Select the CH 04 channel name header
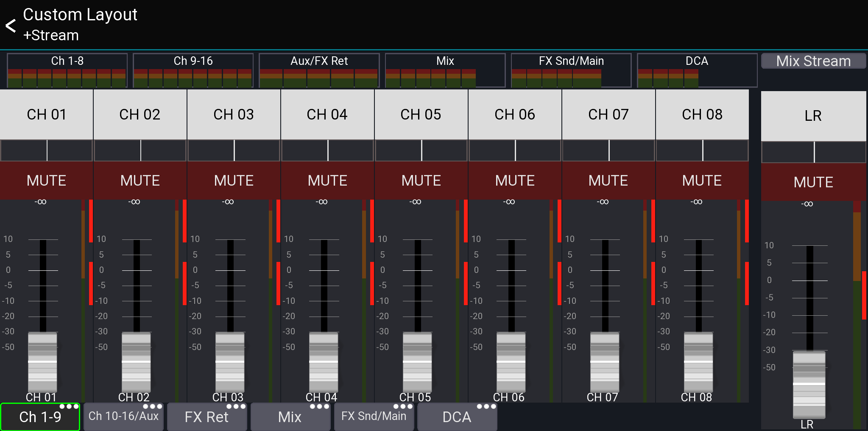Screen dimensions: 868x431 click(327, 114)
